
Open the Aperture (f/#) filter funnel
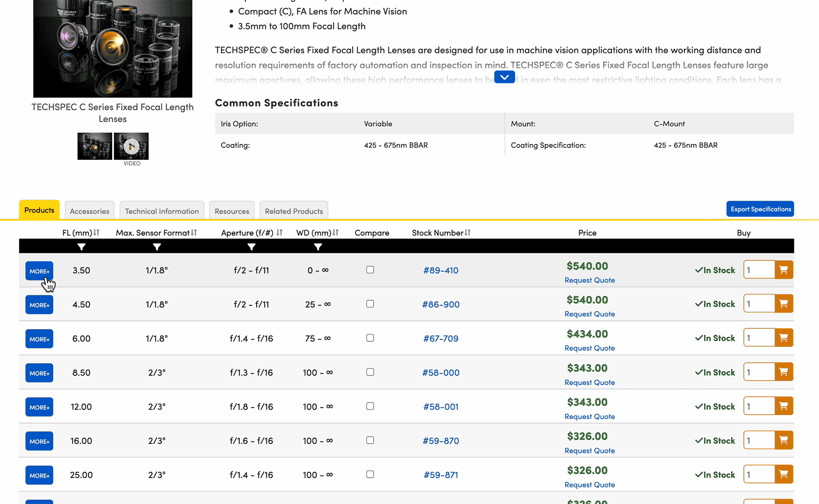pyautogui.click(x=251, y=247)
